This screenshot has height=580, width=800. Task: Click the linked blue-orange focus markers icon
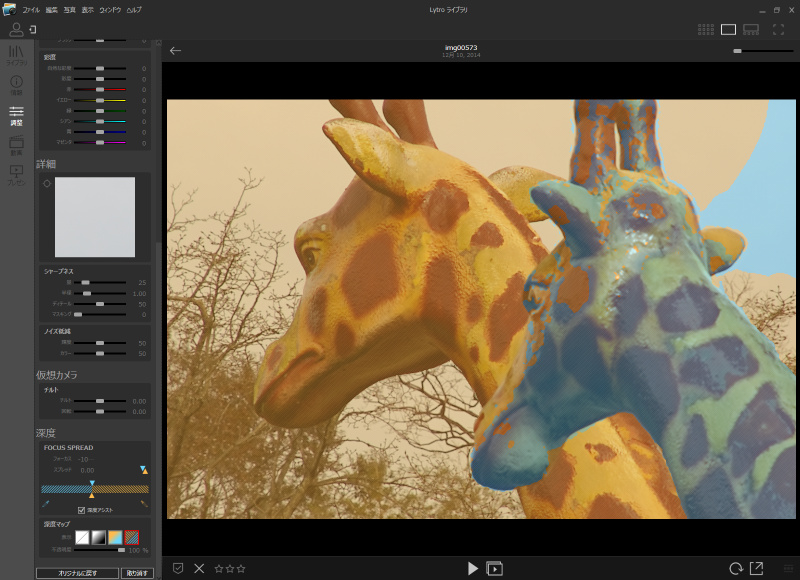point(144,470)
